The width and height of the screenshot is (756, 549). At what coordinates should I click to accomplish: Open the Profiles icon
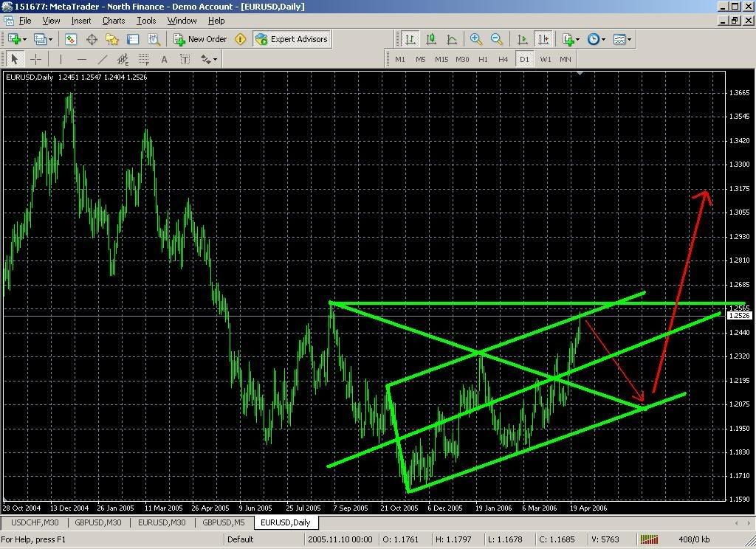coord(40,39)
